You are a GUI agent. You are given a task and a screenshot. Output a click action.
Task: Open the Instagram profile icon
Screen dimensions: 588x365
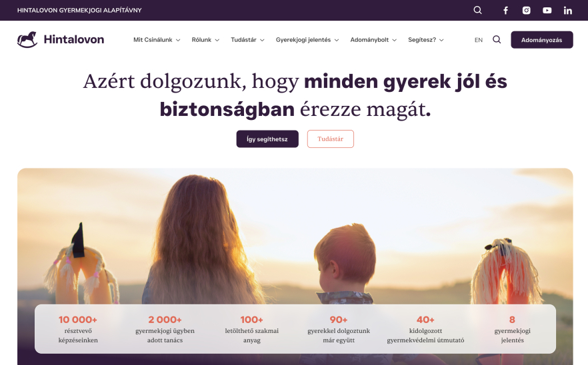pyautogui.click(x=527, y=10)
